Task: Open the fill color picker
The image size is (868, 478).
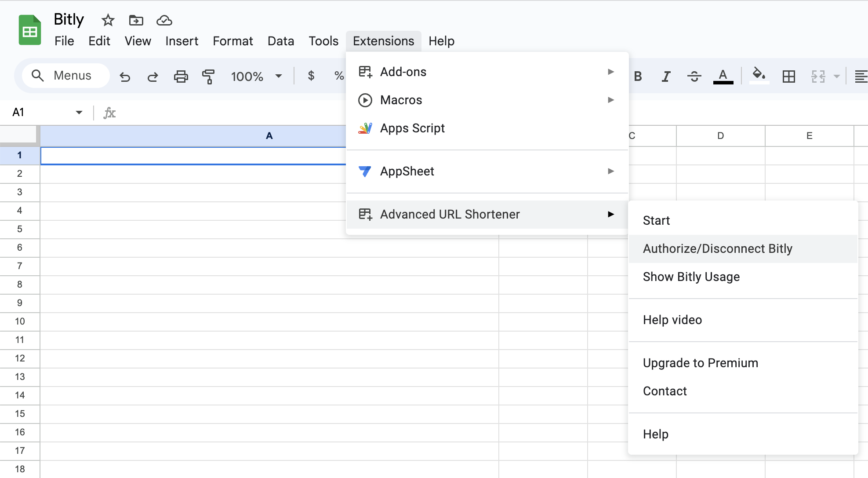Action: tap(759, 76)
